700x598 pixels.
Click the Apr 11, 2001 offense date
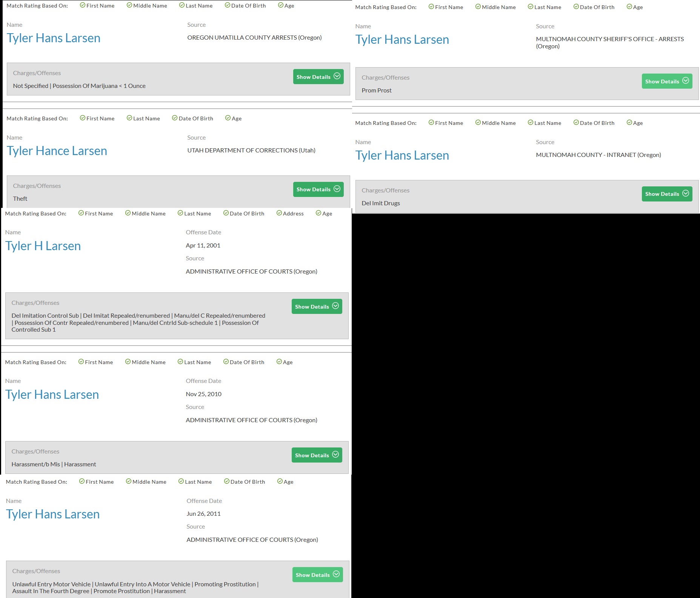pos(203,246)
